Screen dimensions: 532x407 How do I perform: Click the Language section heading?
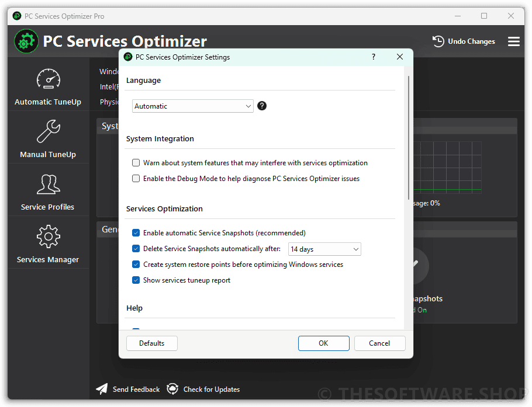pyautogui.click(x=143, y=81)
